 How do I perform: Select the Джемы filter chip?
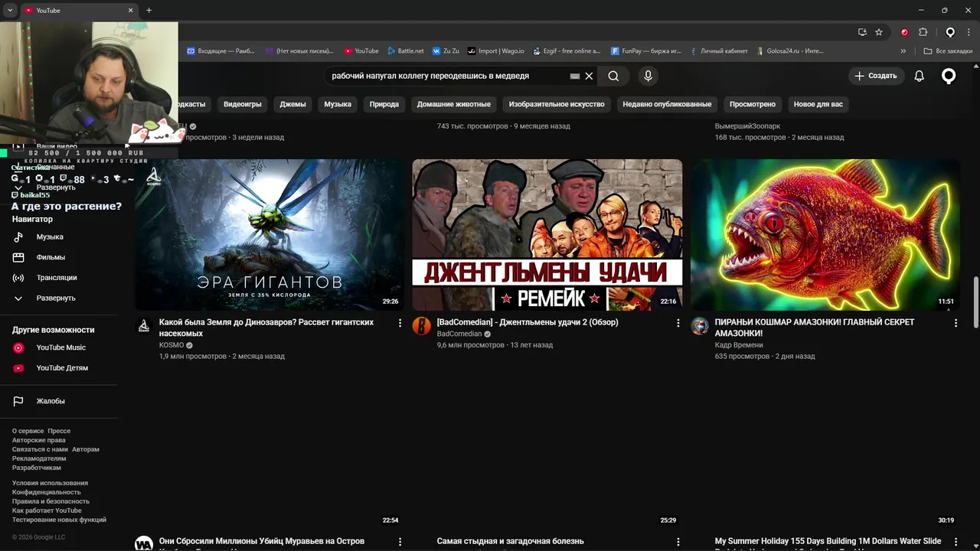[292, 104]
